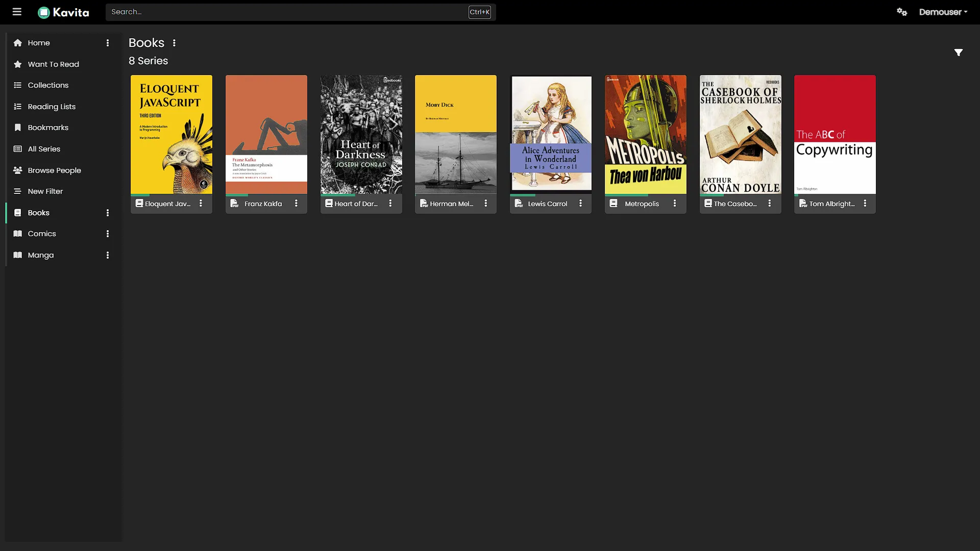Open Heart of Darkness card actions menu
The width and height of the screenshot is (980, 551).
(390, 203)
